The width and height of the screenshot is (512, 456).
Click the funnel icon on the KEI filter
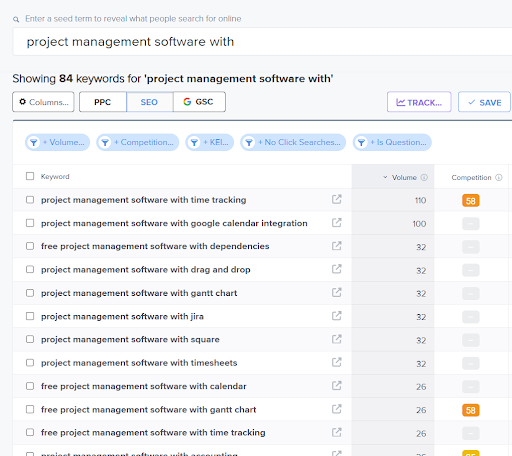(194, 143)
